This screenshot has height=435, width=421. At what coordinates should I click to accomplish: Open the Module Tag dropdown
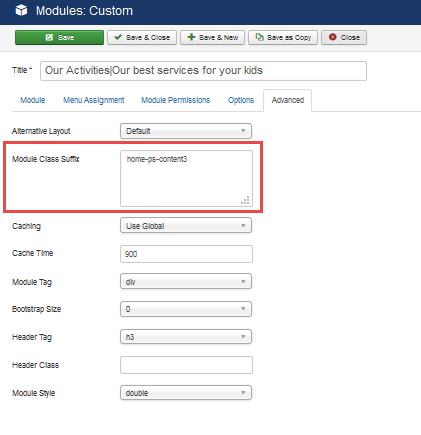tap(186, 282)
